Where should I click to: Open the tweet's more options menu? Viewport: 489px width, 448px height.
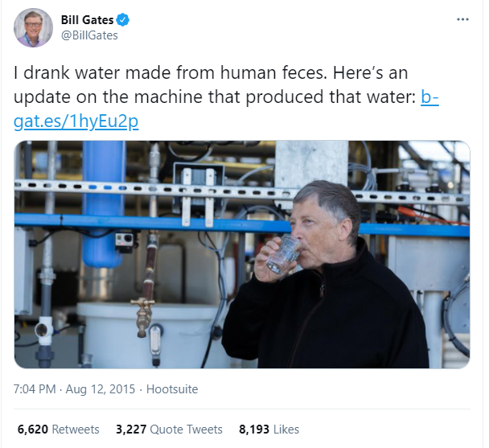462,19
